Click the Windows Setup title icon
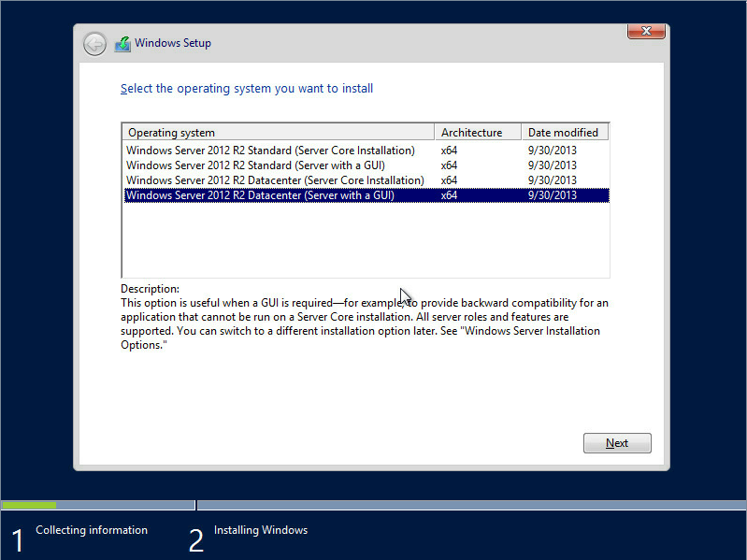Viewport: 747px width, 560px height. (x=122, y=44)
